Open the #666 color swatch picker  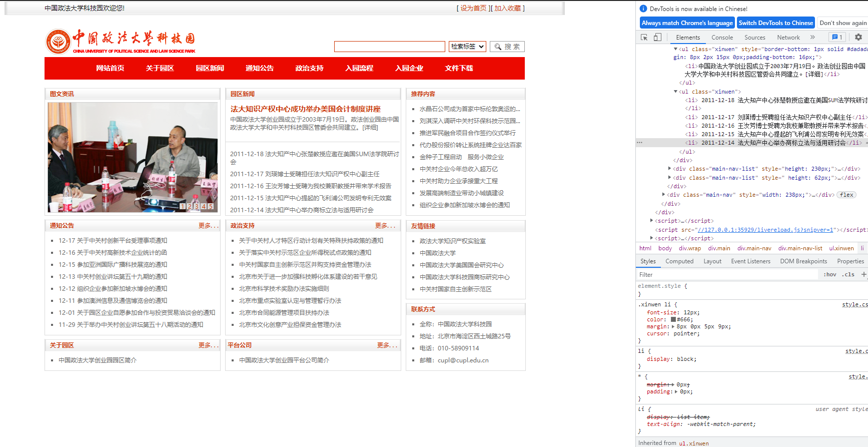(673, 319)
